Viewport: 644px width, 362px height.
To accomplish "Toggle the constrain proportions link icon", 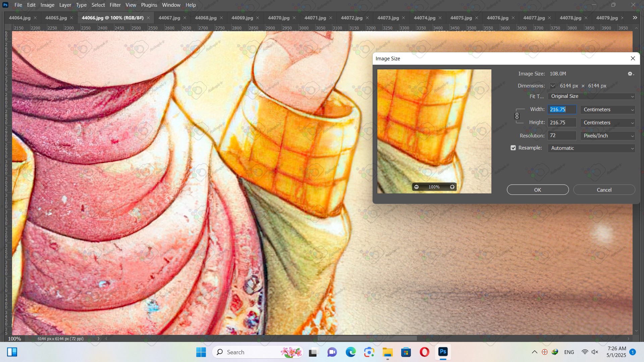I will point(517,116).
